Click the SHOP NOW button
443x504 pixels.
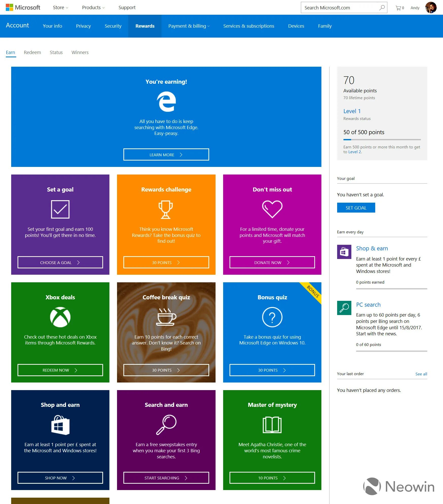point(60,478)
